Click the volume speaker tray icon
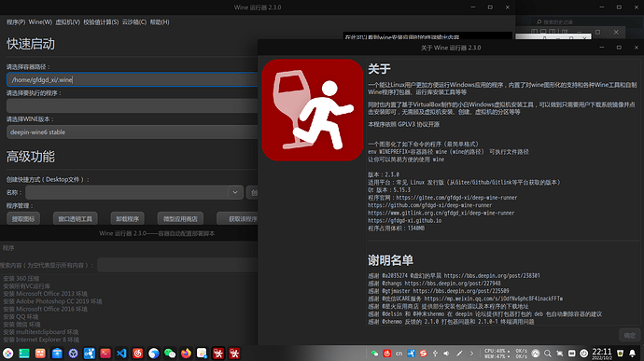Image resolution: width=644 pixels, height=361 pixels. pos(446,354)
